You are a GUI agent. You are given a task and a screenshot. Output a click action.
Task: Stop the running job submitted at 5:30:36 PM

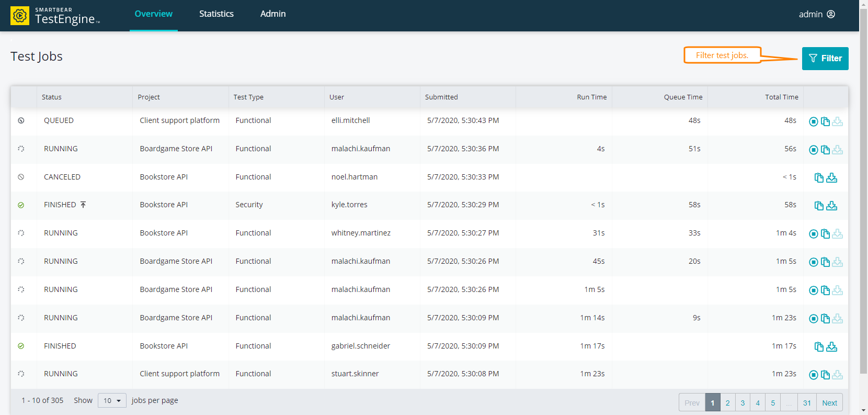coord(814,150)
